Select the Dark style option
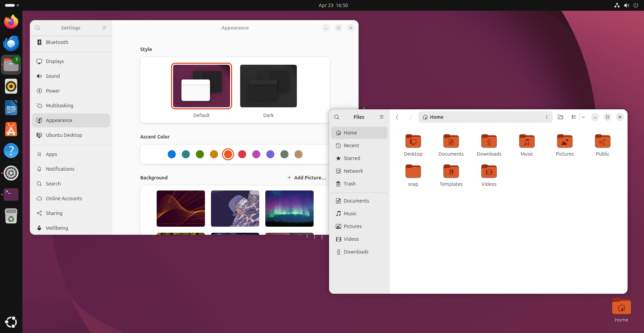This screenshot has width=644, height=333. [x=268, y=86]
